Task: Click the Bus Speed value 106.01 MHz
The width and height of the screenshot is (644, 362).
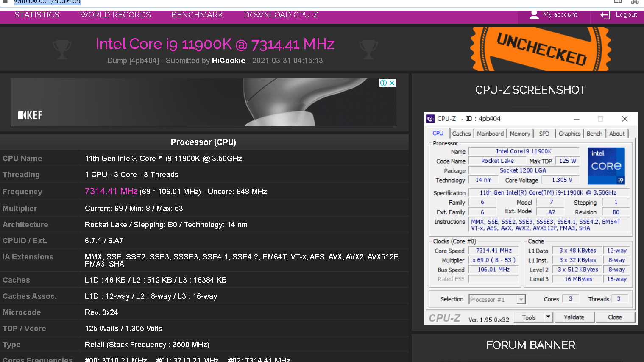Action: (493, 269)
